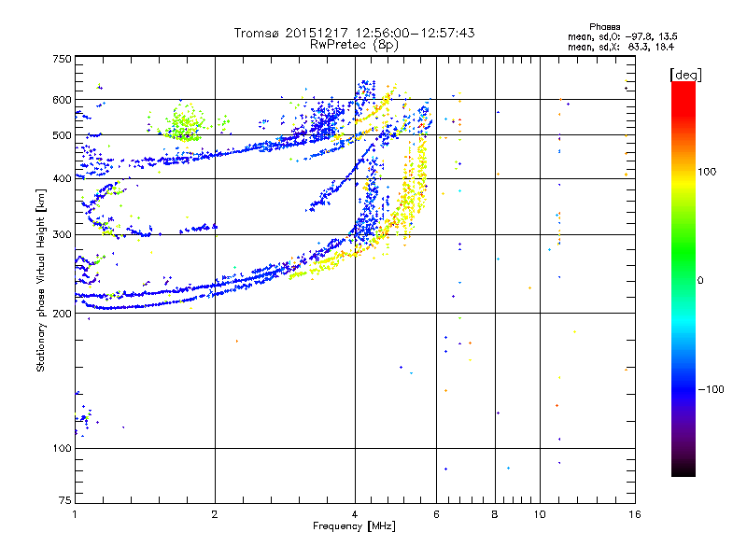Click the x-axis "6" tick label
This screenshot has height=560, width=747.
click(436, 514)
